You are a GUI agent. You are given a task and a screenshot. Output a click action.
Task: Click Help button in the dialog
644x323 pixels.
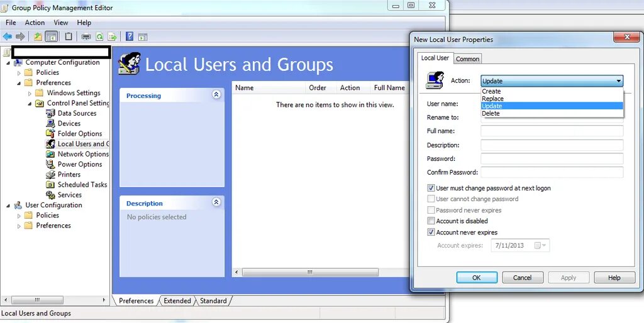(x=614, y=278)
